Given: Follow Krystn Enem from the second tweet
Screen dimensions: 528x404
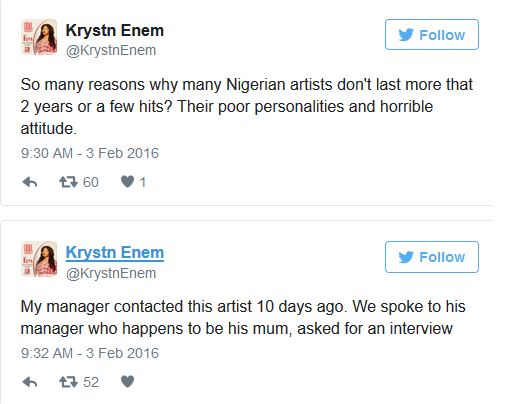Looking at the screenshot, I should (x=432, y=257).
